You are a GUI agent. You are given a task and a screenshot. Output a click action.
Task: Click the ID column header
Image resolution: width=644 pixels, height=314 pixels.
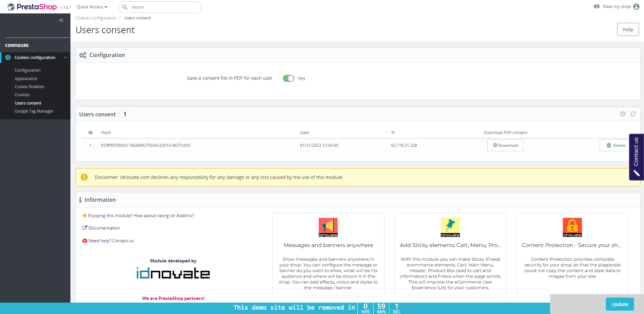tap(91, 133)
